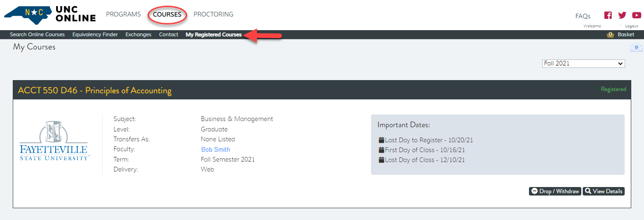
Task: Open the UNC Online Facebook page icon
Action: 608,15
